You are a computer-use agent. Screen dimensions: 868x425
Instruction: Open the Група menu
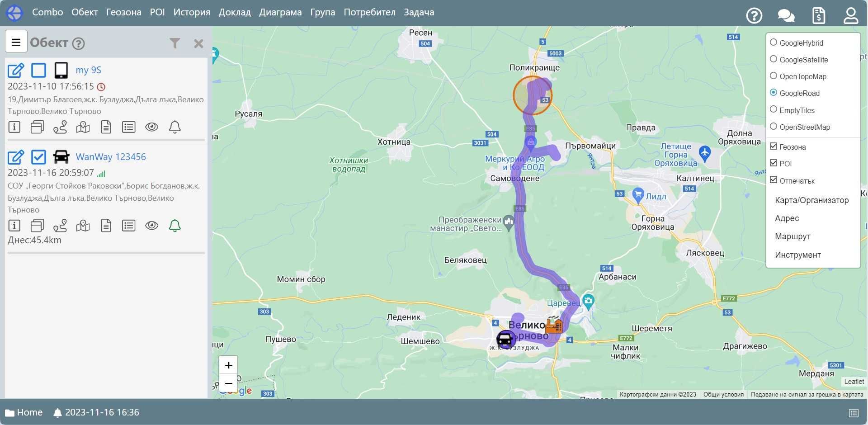tap(323, 12)
